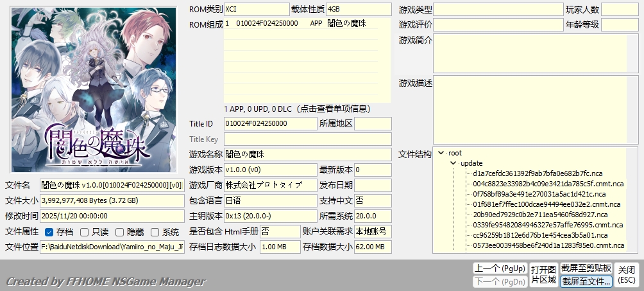Image resolution: width=644 pixels, height=291 pixels.
Task: Select cc96259b1812e6d76b1e454cea3b5a01.nca file
Action: tap(540, 235)
